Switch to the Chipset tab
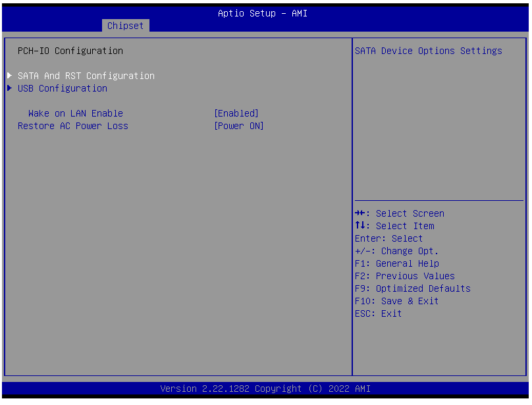 125,26
